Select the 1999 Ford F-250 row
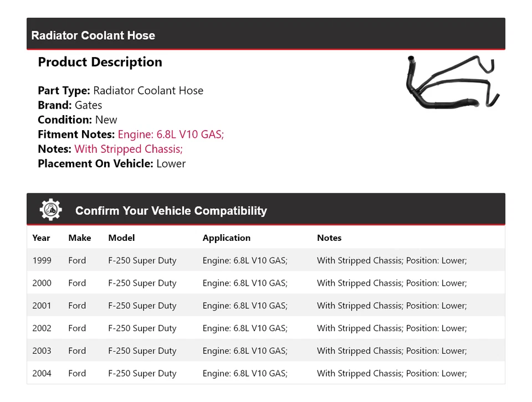Viewport: 532px width, 402px height. pyautogui.click(x=265, y=260)
